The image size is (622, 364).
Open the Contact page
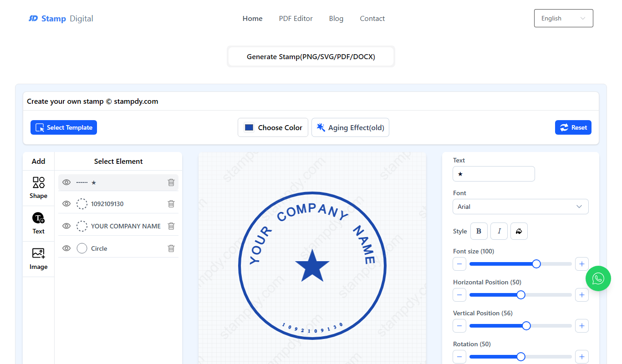coord(372,19)
